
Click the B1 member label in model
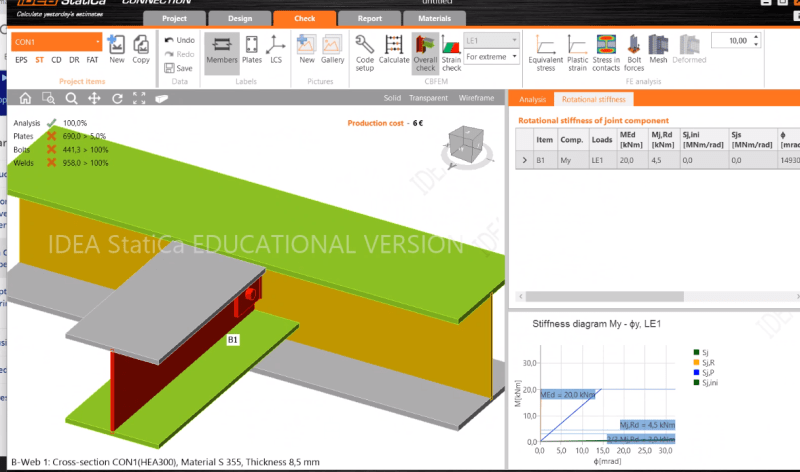coord(233,340)
